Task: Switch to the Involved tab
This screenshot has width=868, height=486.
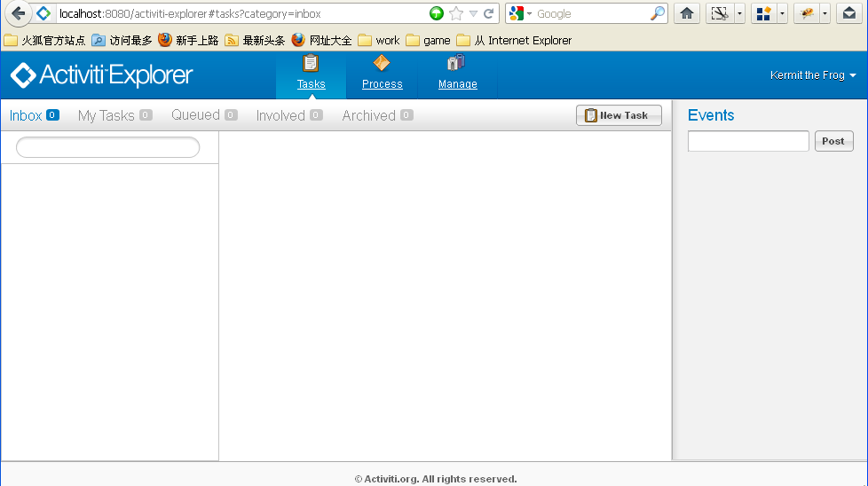Action: (x=289, y=115)
